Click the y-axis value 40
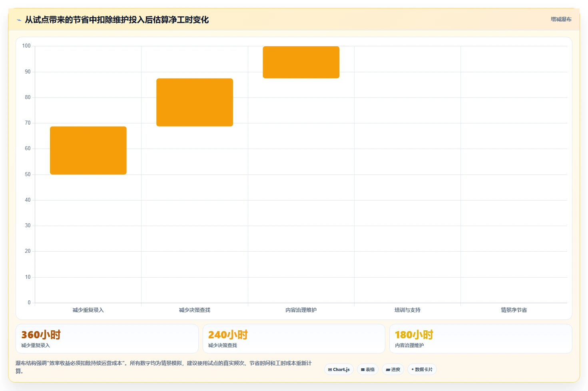Screen dimensions: 588x391 [x=28, y=200]
